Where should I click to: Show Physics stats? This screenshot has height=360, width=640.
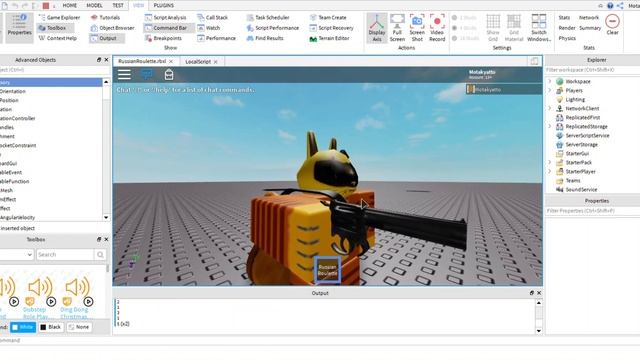(567, 38)
